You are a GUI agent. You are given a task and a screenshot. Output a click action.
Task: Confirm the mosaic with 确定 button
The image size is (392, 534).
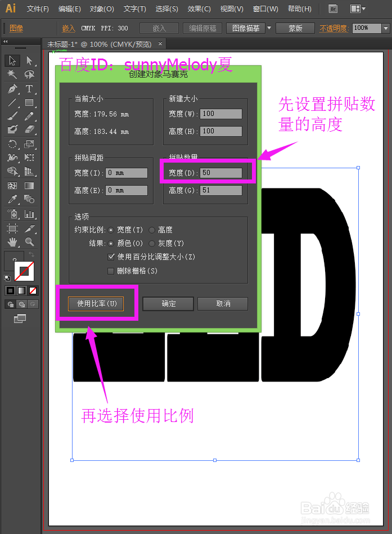[x=168, y=304]
